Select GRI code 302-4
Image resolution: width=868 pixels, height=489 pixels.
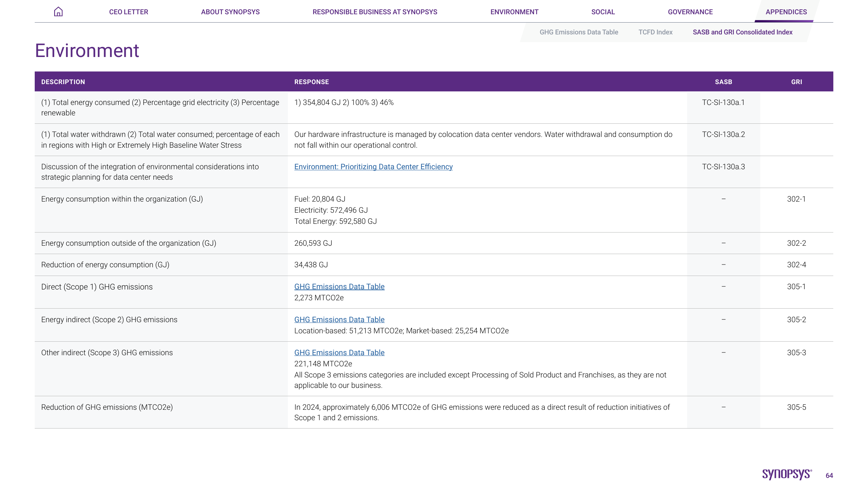tap(796, 265)
